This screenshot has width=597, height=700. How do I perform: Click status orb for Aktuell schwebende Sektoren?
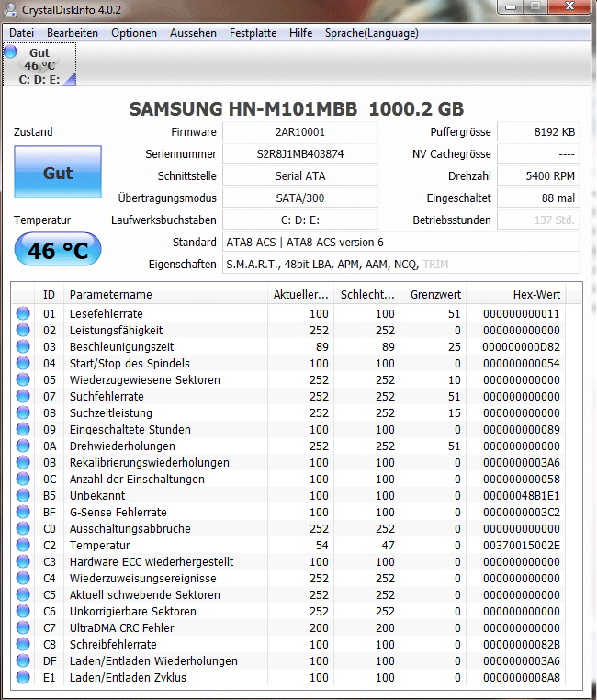23,594
